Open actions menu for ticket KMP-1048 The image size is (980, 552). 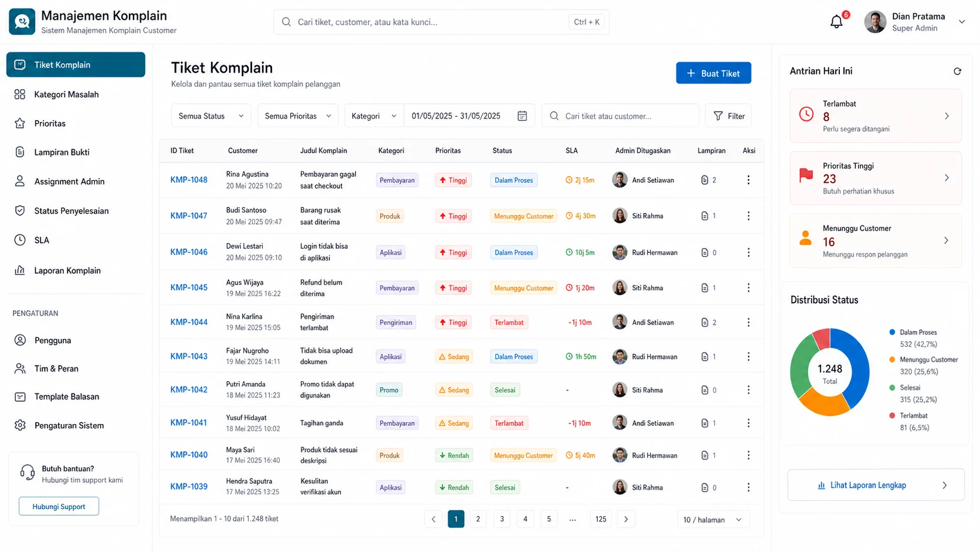[748, 180]
